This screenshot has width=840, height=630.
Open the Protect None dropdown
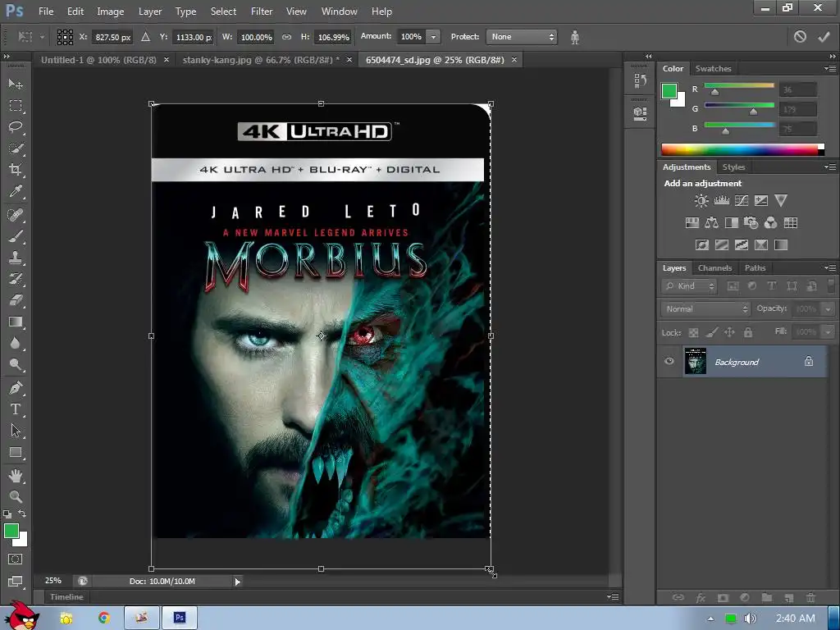point(521,37)
